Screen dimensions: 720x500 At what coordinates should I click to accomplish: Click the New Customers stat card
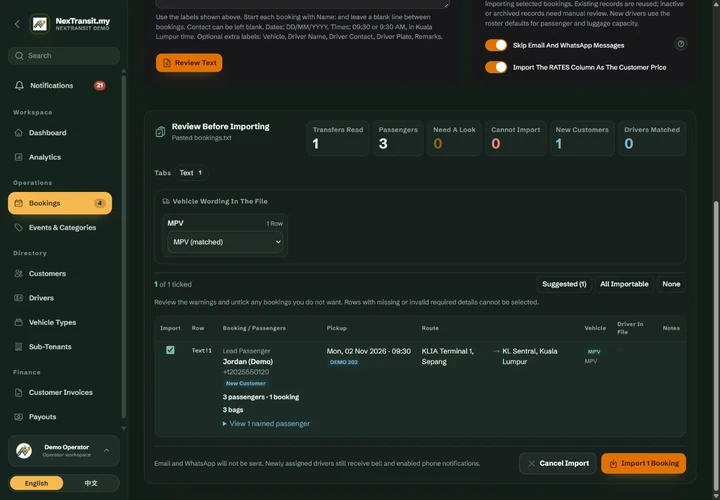click(582, 138)
